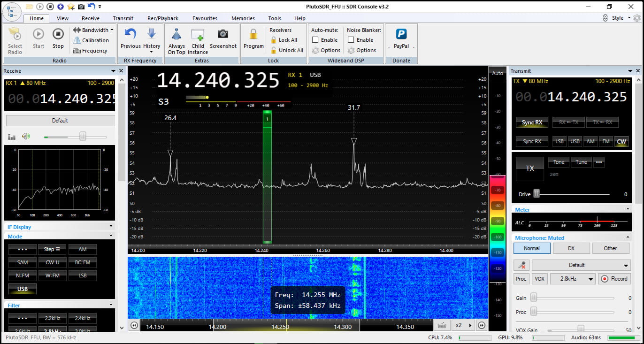Image resolution: width=644 pixels, height=344 pixels.
Task: Click the PayPal donate icon
Action: 401,34
